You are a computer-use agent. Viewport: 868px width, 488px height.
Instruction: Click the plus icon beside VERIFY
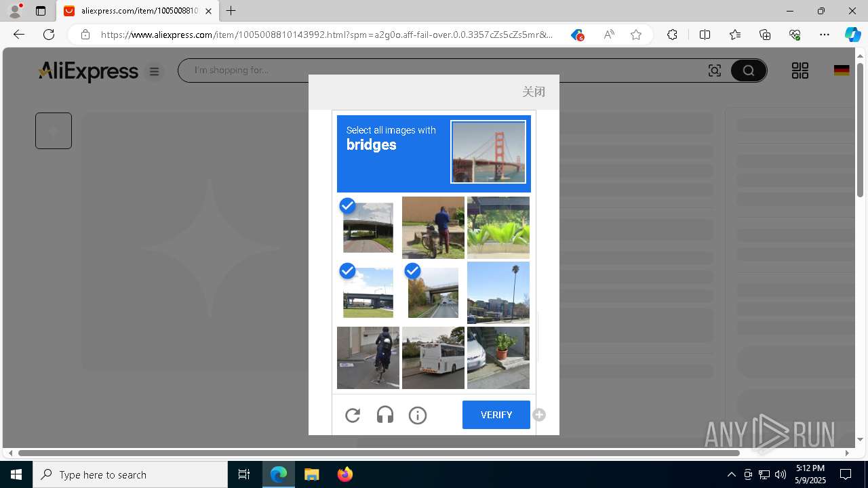539,415
